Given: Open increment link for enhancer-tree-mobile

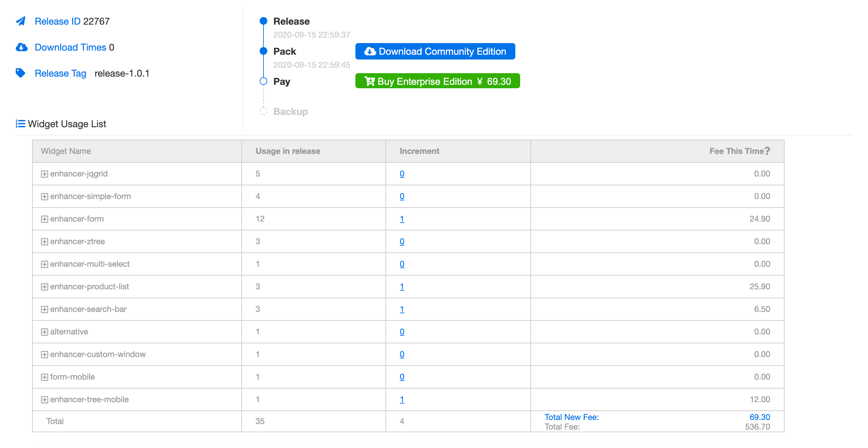Looking at the screenshot, I should (402, 399).
